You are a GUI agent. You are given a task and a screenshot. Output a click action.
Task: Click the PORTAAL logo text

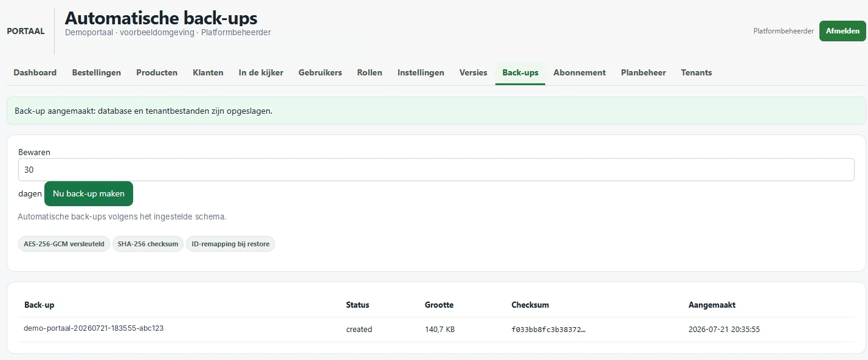(x=26, y=31)
